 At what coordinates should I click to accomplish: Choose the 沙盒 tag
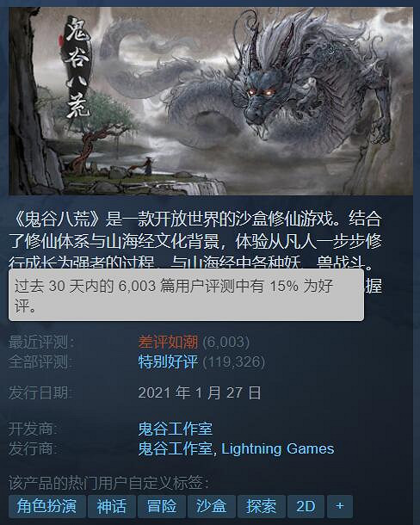[212, 506]
